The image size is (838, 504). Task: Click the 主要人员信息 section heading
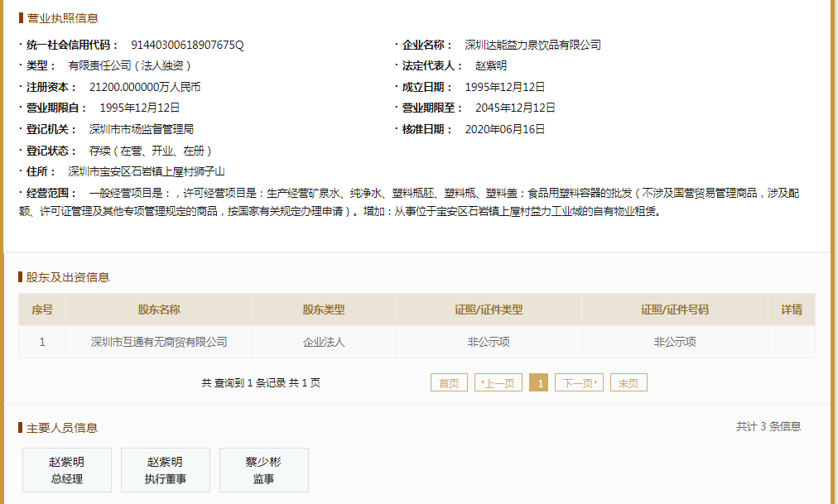pyautogui.click(x=63, y=428)
